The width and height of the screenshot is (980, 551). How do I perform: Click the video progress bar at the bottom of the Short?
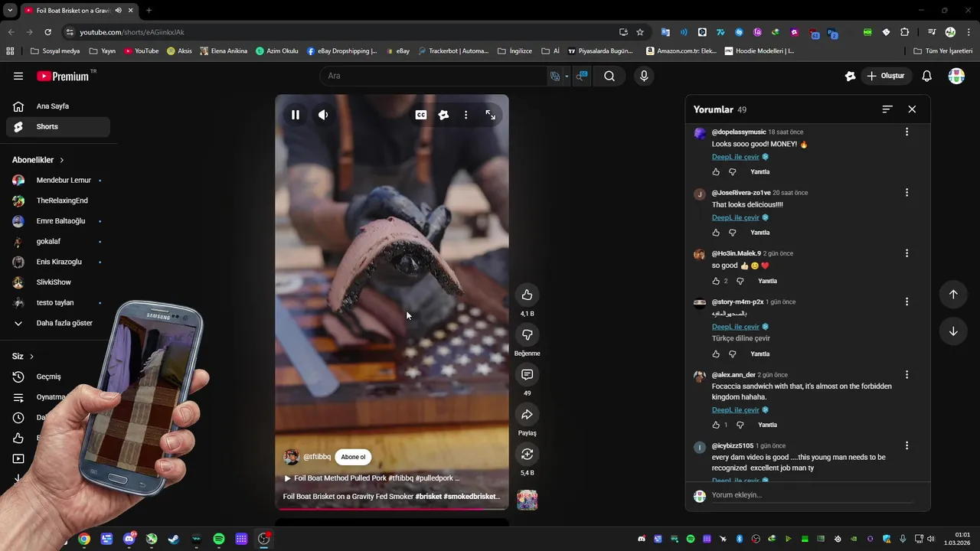pyautogui.click(x=392, y=509)
